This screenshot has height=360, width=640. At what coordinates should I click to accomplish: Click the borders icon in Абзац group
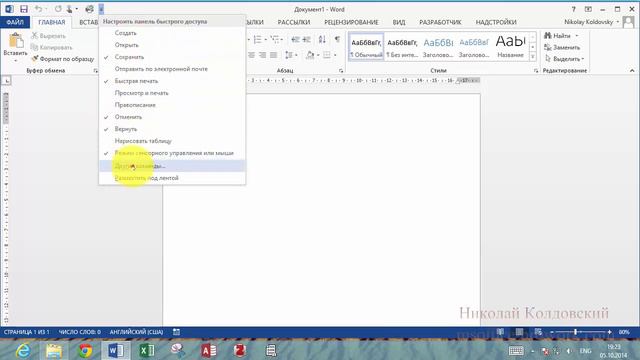[327, 55]
